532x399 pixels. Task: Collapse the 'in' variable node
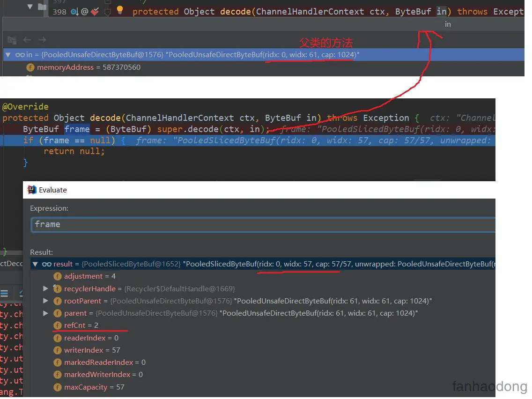click(x=8, y=55)
